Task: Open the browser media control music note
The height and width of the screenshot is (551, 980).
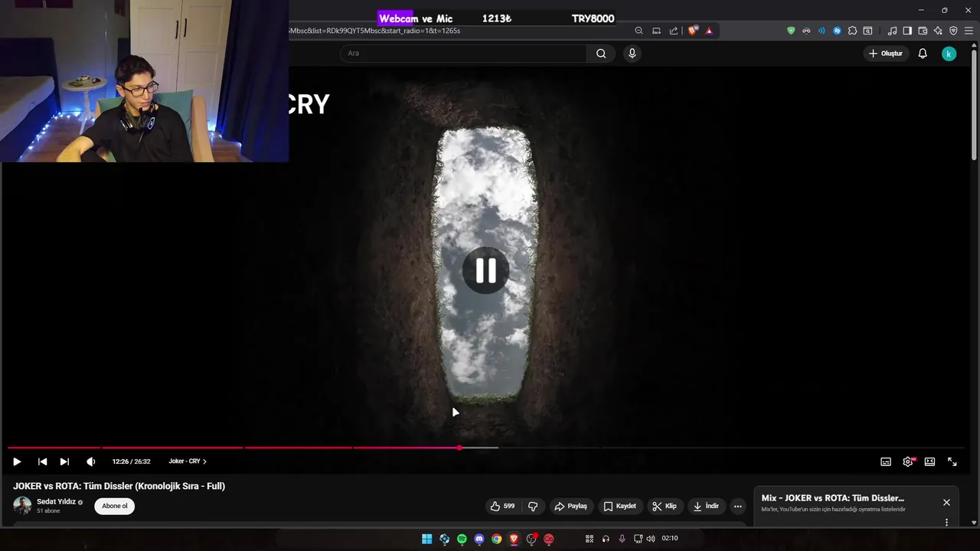Action: coord(892,31)
